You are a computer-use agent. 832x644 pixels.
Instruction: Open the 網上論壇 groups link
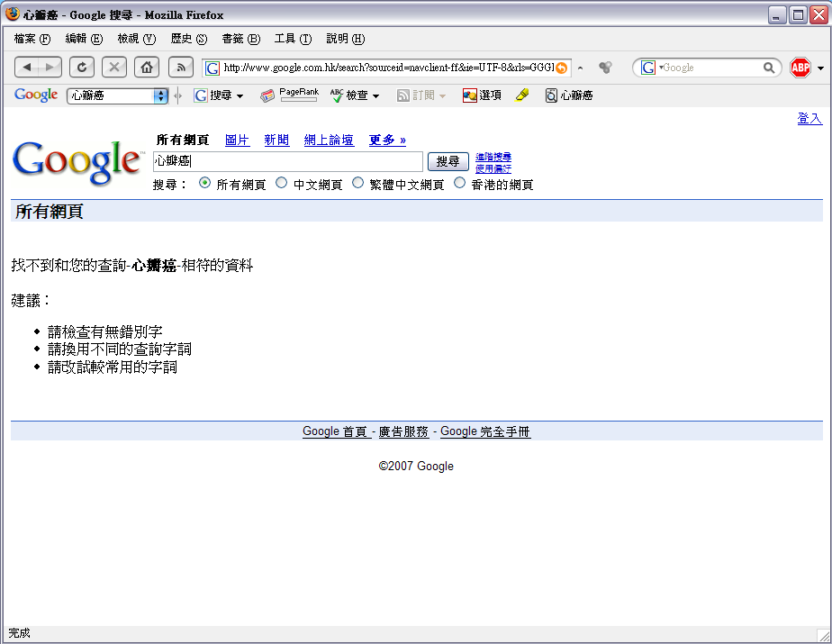coord(329,140)
